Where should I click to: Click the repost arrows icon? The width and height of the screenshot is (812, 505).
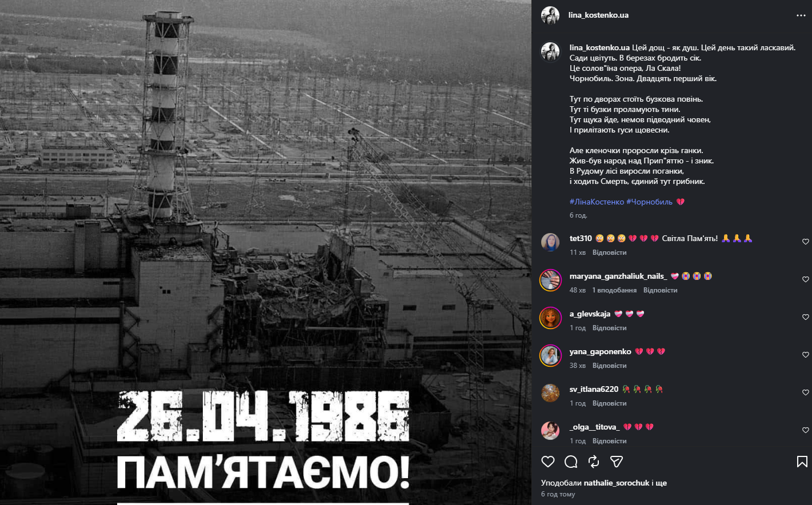[x=594, y=462]
